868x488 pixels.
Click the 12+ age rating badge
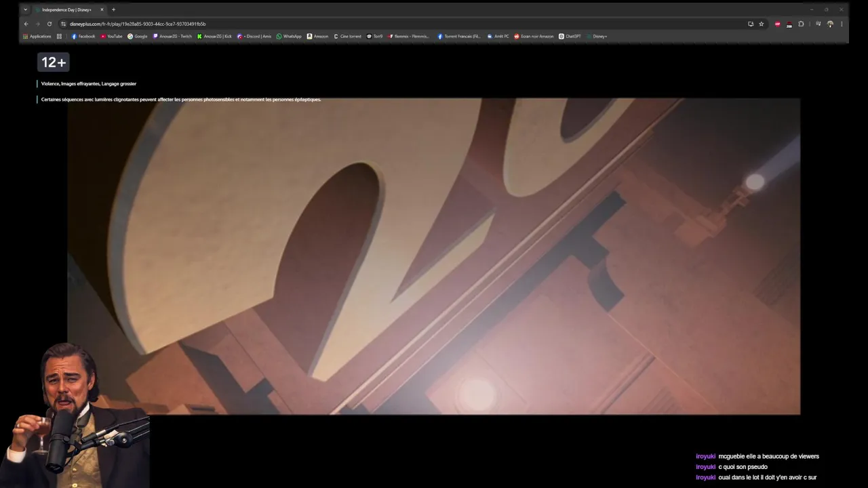[54, 62]
